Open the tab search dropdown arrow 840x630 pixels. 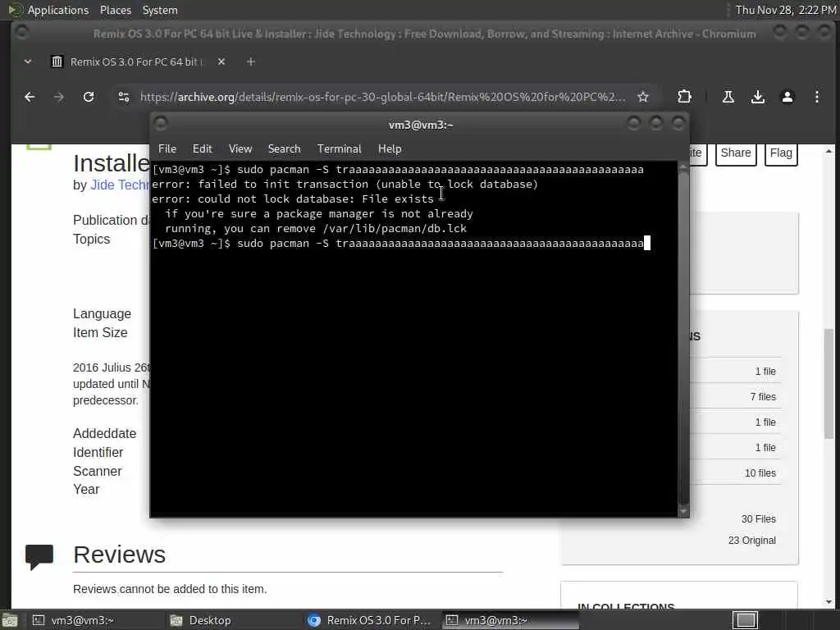pyautogui.click(x=28, y=62)
